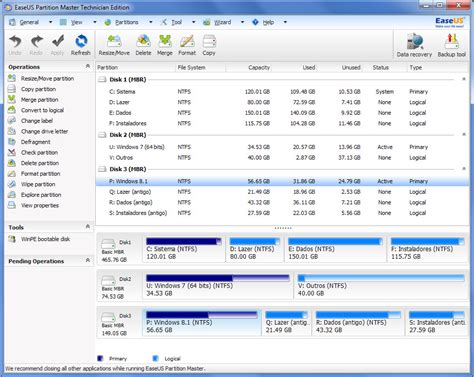The width and height of the screenshot is (474, 377).
Task: Click the Redo toolbar icon
Action: (36, 45)
